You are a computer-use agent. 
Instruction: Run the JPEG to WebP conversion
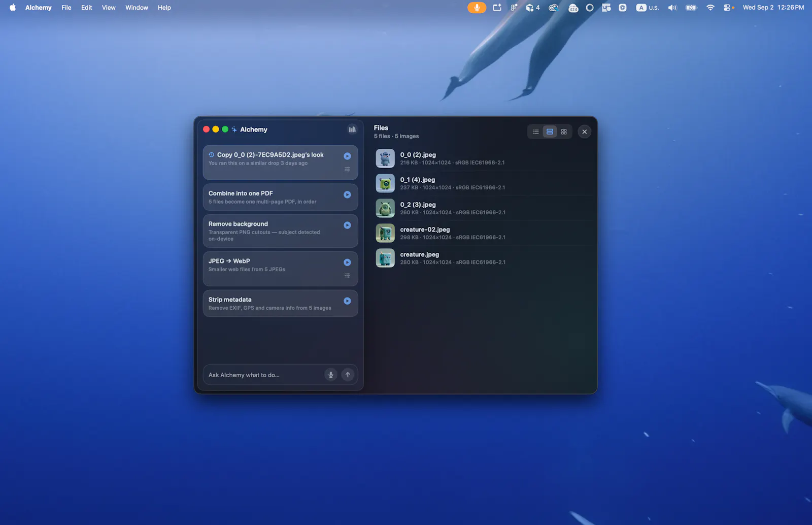pyautogui.click(x=347, y=262)
